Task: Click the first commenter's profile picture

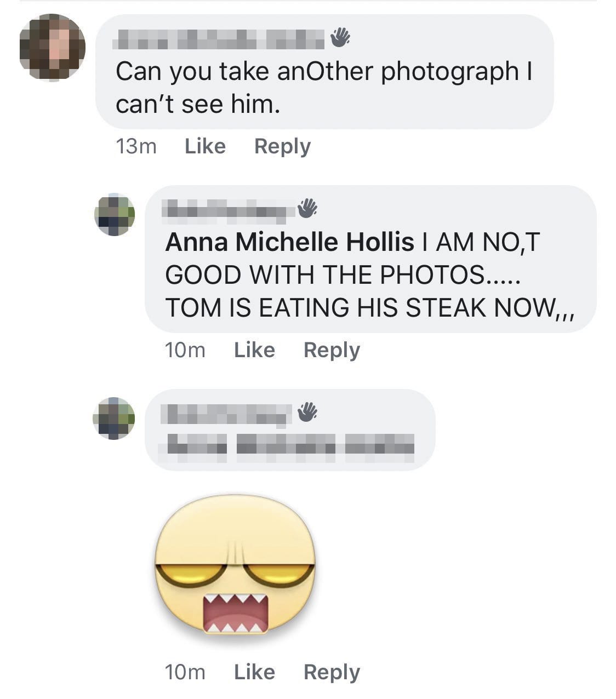Action: (52, 47)
